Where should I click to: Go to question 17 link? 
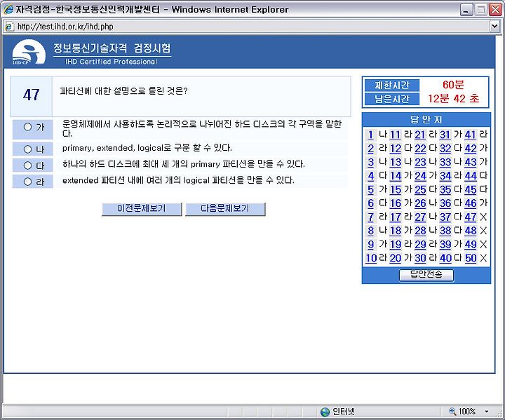point(395,217)
